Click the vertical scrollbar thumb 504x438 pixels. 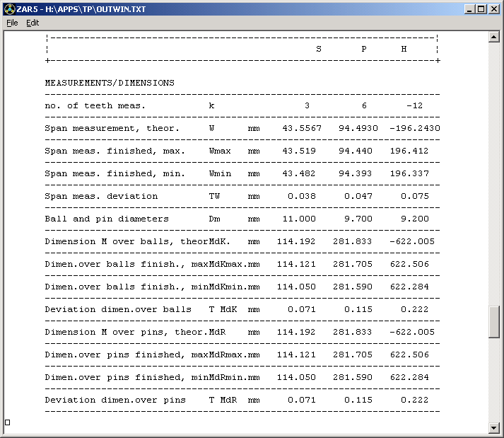[494, 322]
